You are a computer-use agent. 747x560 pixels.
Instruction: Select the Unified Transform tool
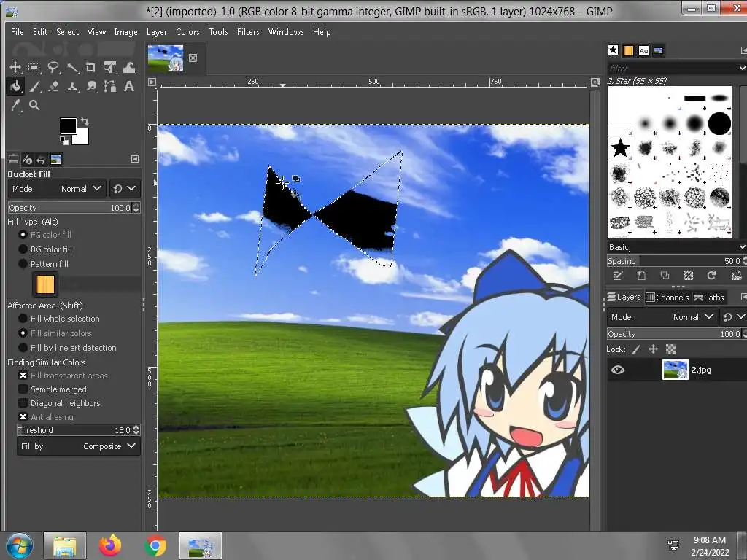pyautogui.click(x=111, y=68)
